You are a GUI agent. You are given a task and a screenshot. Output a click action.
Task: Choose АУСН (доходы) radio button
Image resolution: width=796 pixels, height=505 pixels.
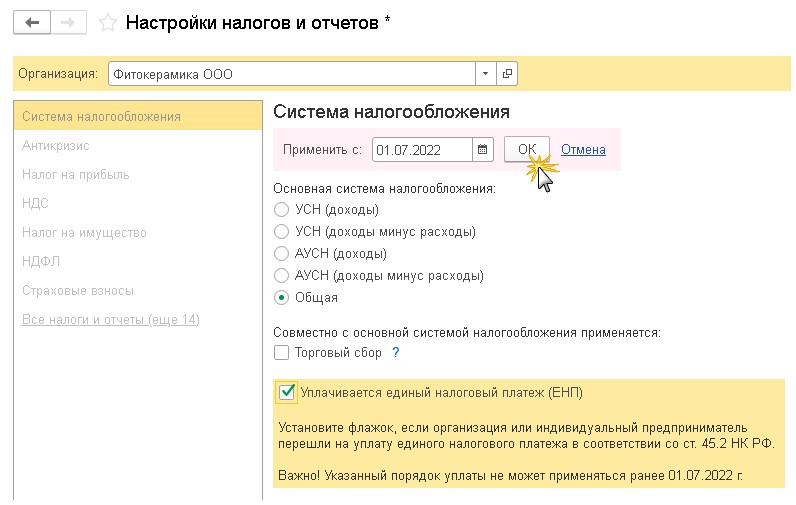[281, 253]
